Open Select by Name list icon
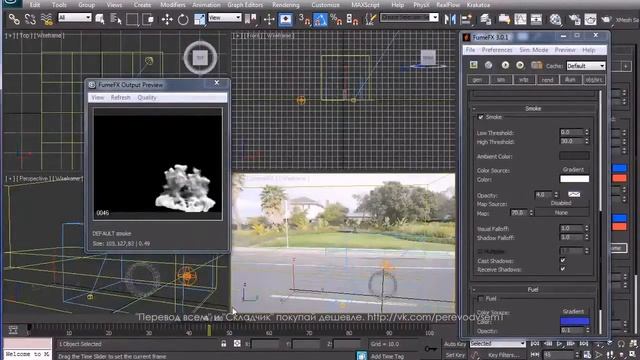 (x=116, y=19)
